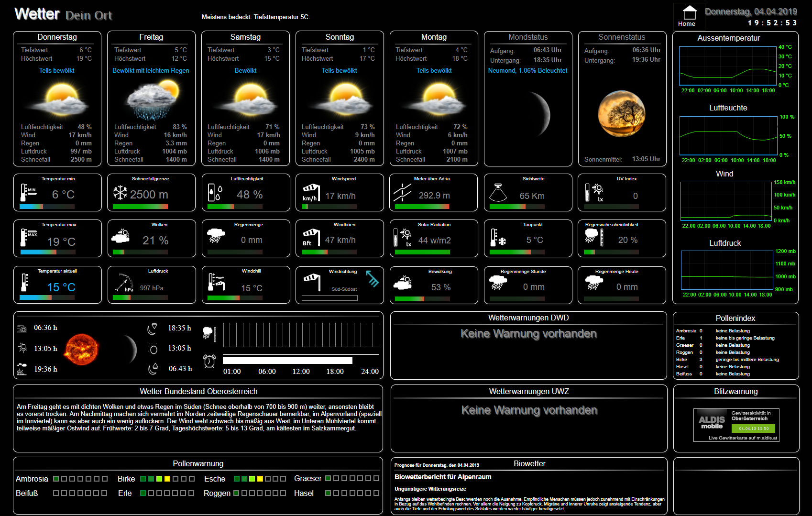The image size is (812, 516).
Task: Click the Luftfeuchtigkeit droplet icon
Action: [x=215, y=193]
